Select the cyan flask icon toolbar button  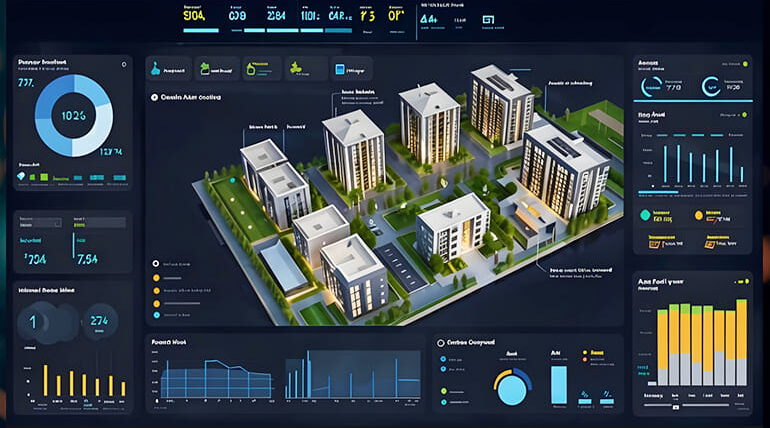(168, 69)
